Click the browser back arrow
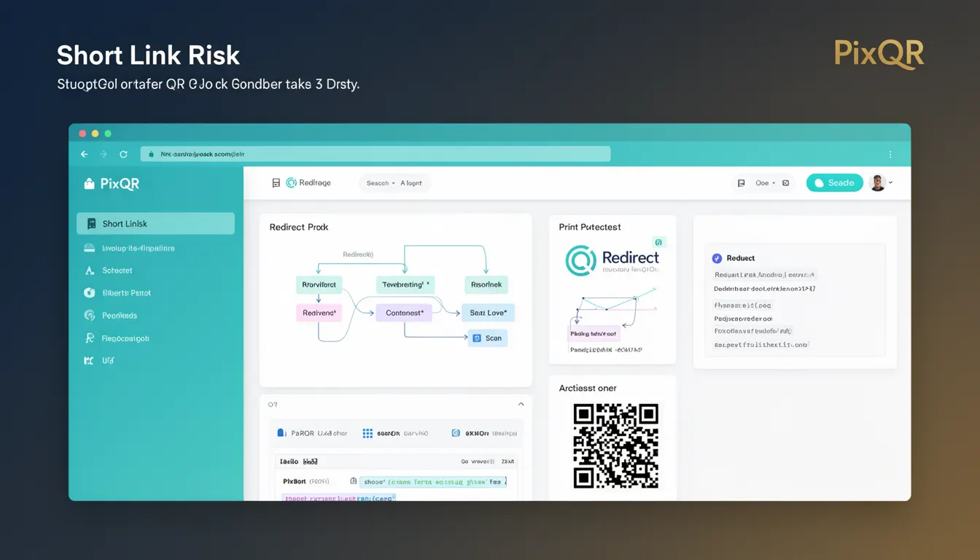This screenshot has width=980, height=560. (84, 155)
